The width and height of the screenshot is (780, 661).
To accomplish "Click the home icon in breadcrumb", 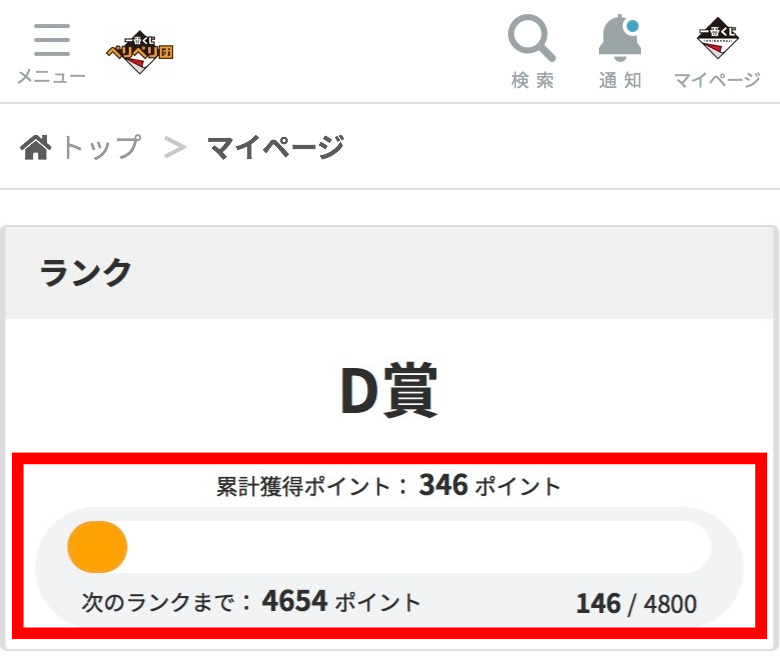I will 35,147.
